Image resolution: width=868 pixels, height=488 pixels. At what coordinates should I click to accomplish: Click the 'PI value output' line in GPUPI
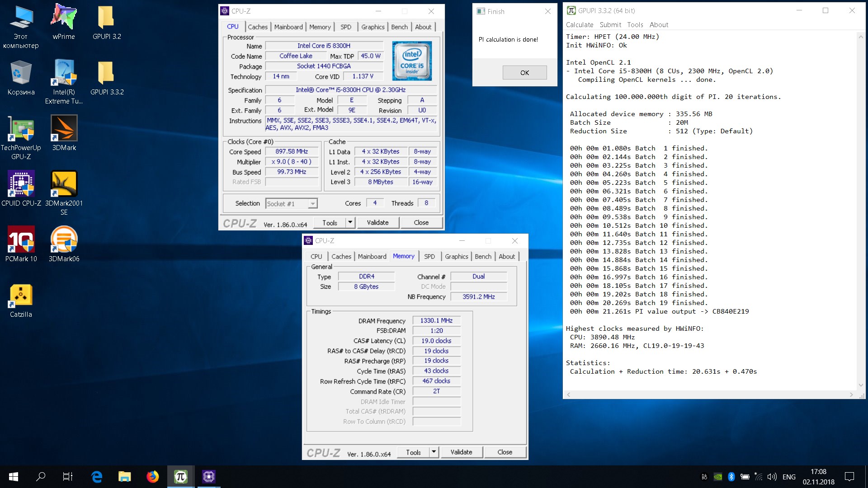(x=659, y=312)
